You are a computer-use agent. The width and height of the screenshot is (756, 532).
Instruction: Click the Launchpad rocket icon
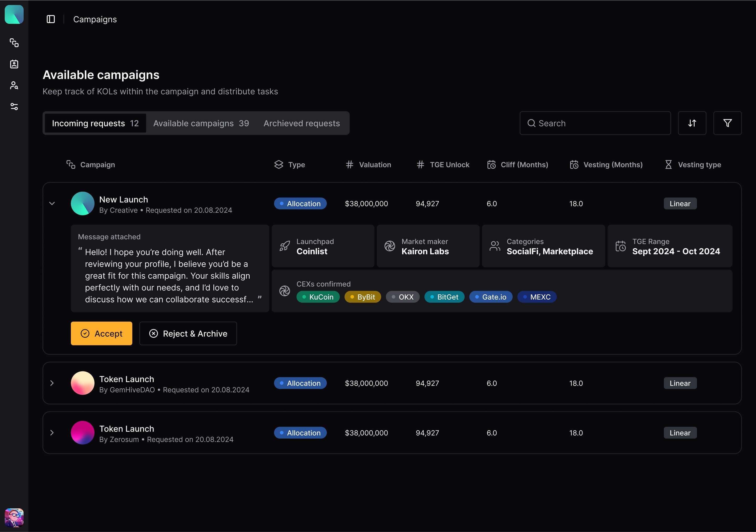(285, 246)
